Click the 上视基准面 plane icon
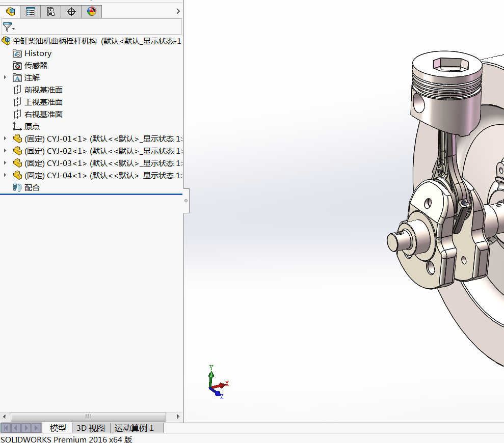Viewport: 504px width, 443px height. 17,102
